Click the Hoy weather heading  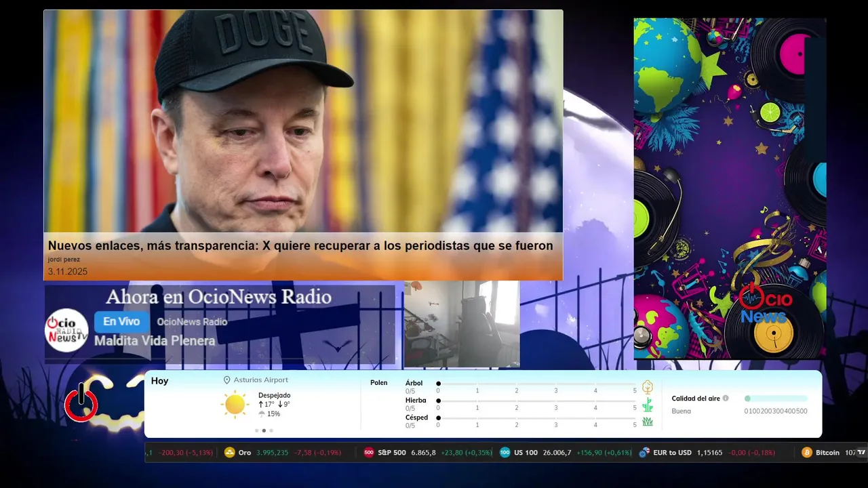160,381
